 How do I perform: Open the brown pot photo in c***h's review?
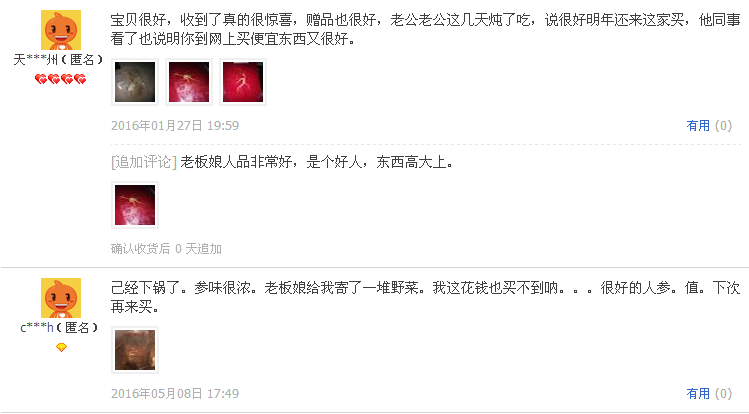pos(135,350)
